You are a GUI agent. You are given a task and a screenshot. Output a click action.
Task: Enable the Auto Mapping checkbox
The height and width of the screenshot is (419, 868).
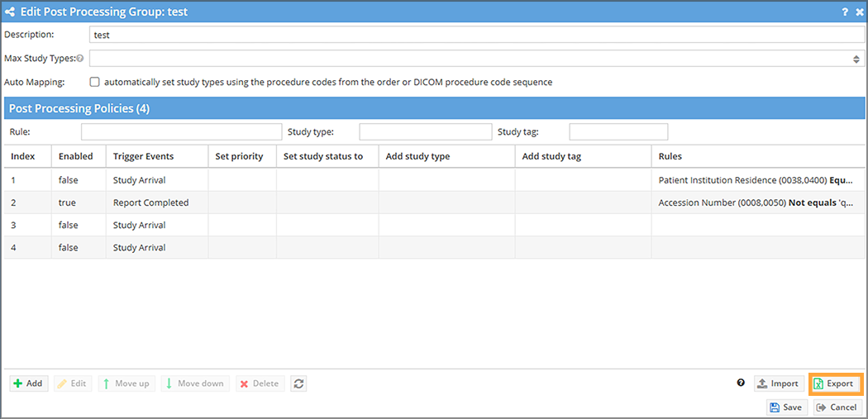[95, 82]
